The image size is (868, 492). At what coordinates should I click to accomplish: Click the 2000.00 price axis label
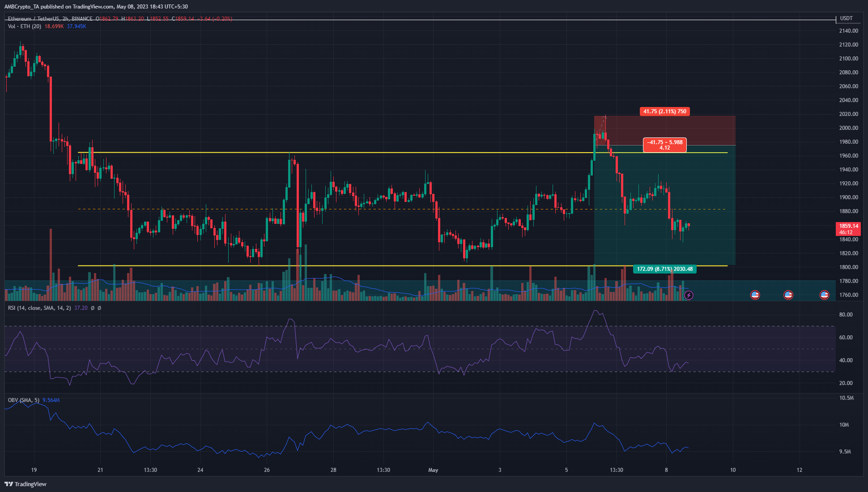[x=849, y=128]
